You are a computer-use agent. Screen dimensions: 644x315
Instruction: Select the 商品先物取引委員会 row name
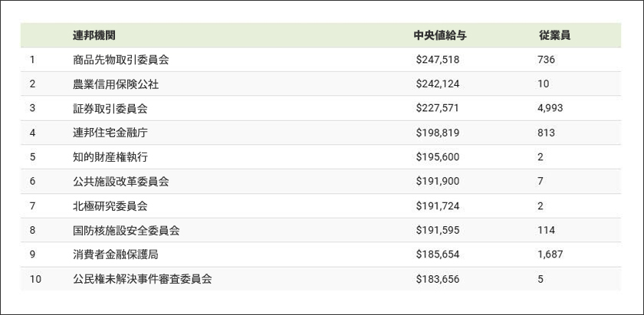coord(120,60)
